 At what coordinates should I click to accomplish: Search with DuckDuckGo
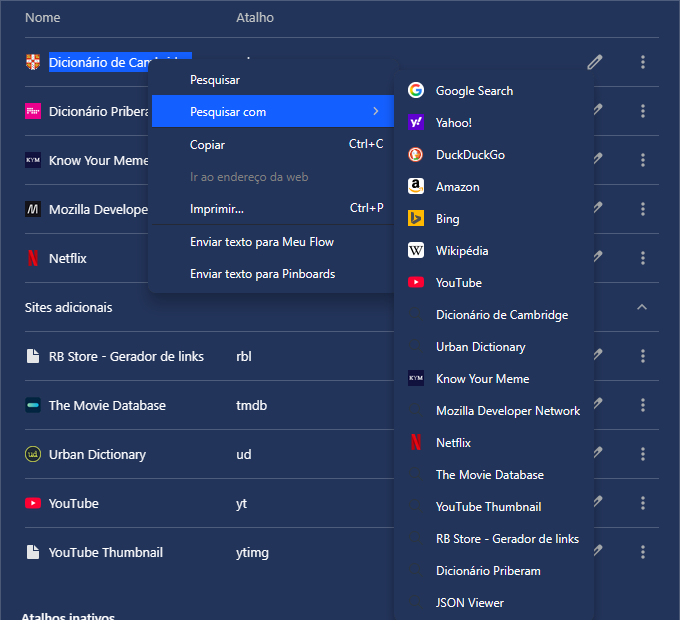pyautogui.click(x=494, y=154)
